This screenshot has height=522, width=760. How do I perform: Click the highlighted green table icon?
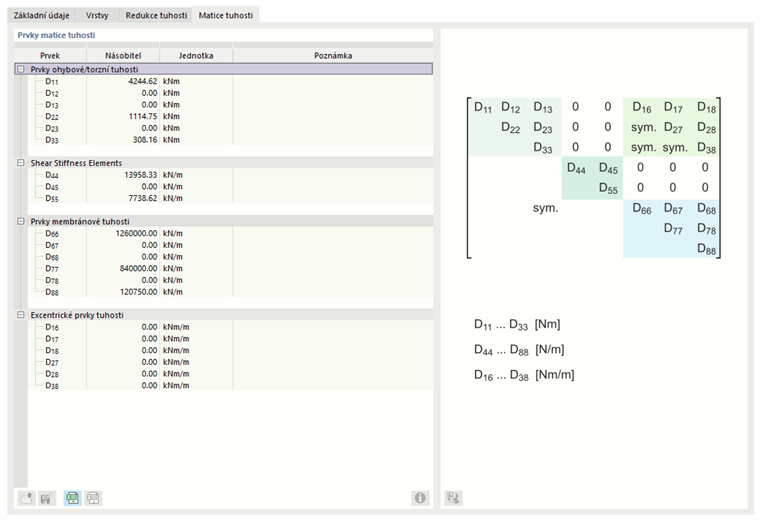(73, 497)
